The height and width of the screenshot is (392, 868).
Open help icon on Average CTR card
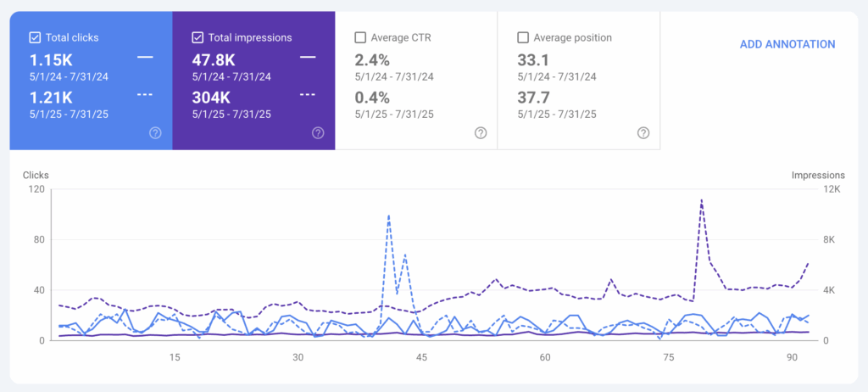481,132
